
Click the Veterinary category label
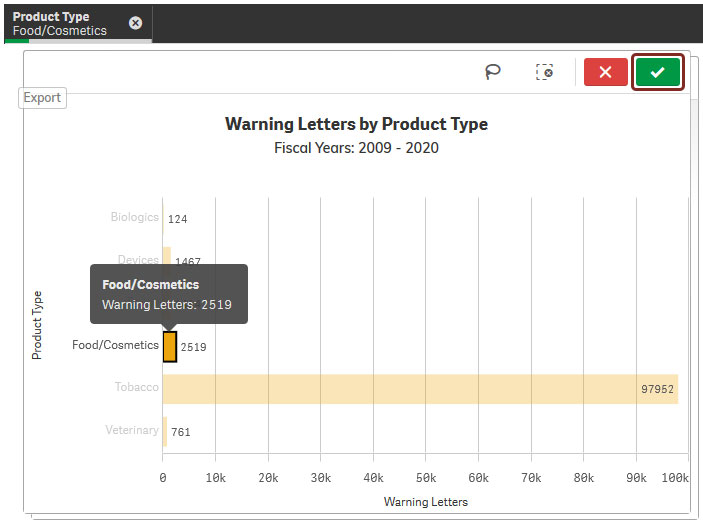point(132,430)
